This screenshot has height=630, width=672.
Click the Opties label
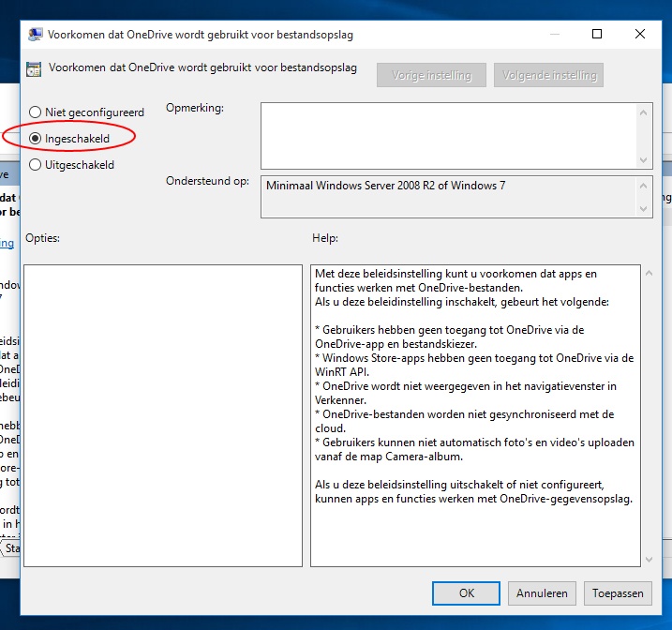(42, 238)
